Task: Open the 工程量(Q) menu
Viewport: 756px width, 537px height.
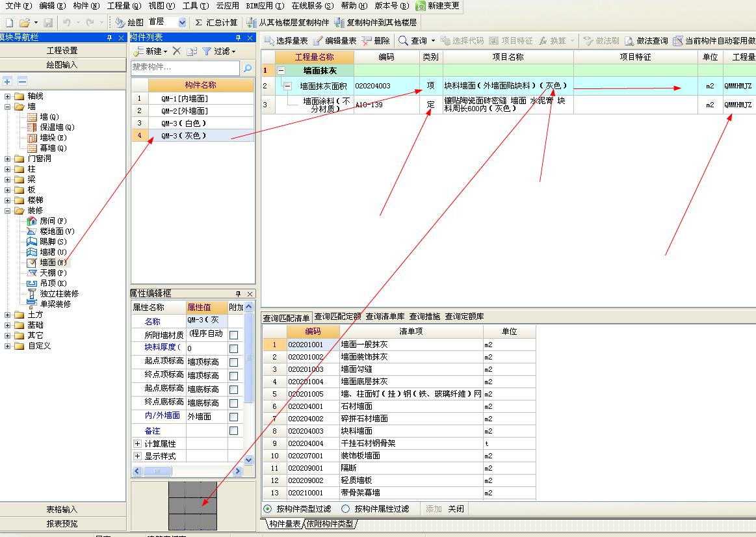Action: [124, 6]
